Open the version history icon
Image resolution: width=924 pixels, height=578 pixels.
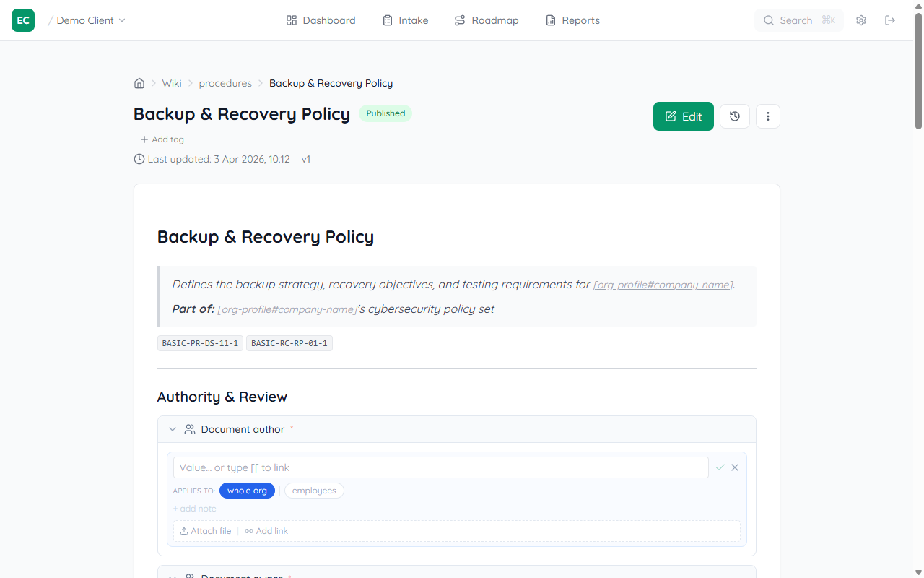click(734, 116)
